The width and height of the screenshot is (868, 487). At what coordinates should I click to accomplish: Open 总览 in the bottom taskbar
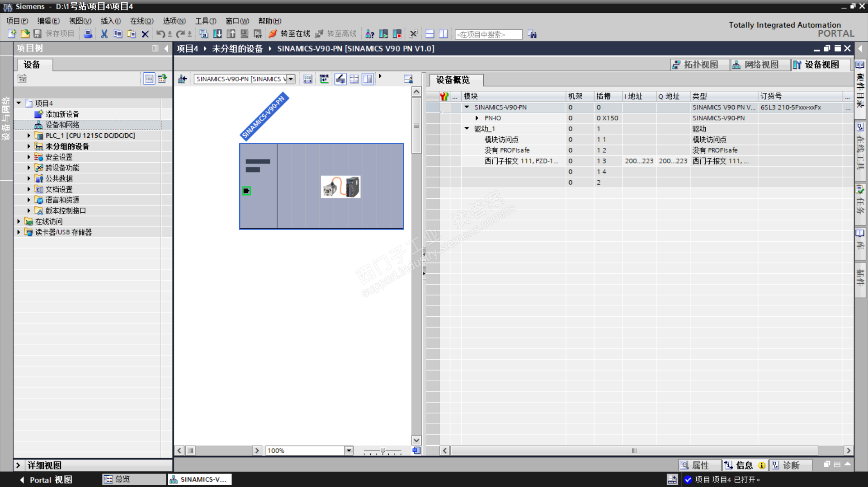tap(134, 479)
